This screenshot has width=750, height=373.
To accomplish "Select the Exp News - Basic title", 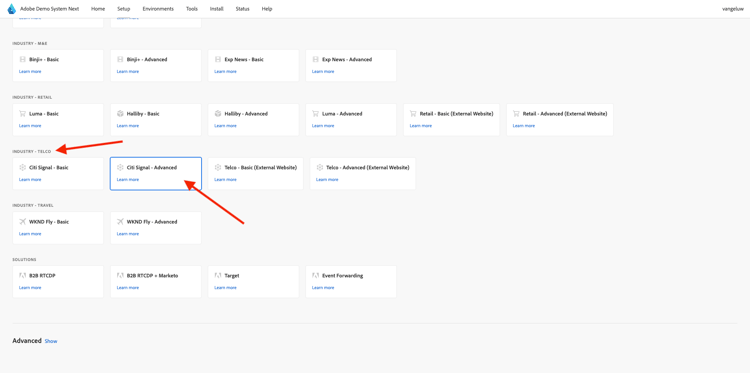I will 244,60.
